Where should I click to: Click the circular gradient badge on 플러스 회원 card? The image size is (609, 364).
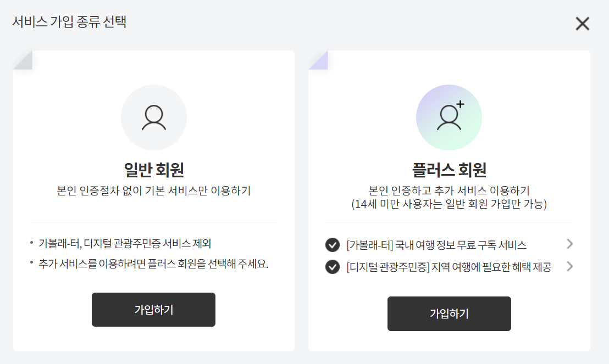click(449, 117)
